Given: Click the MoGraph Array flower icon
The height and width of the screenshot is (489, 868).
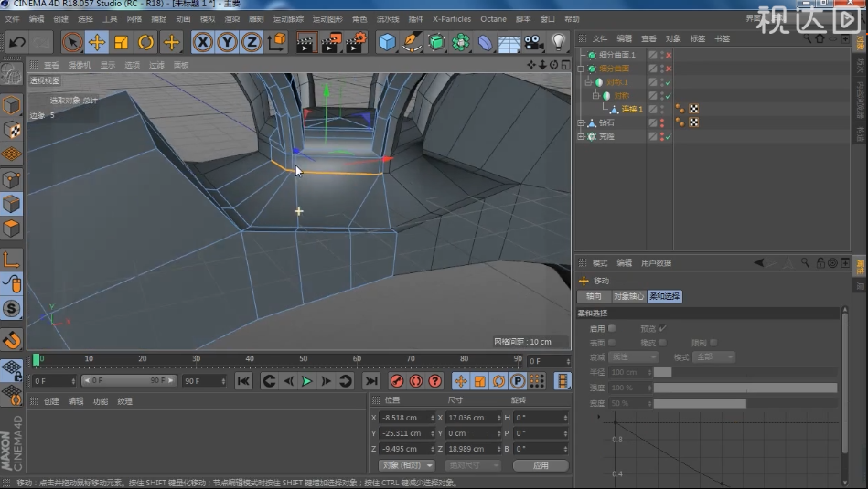Looking at the screenshot, I should (461, 42).
